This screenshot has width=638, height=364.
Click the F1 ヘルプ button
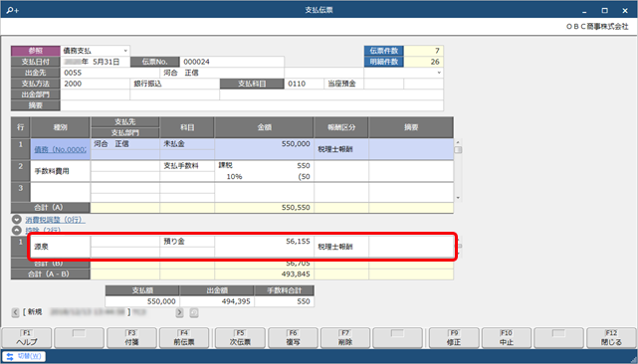(x=27, y=338)
